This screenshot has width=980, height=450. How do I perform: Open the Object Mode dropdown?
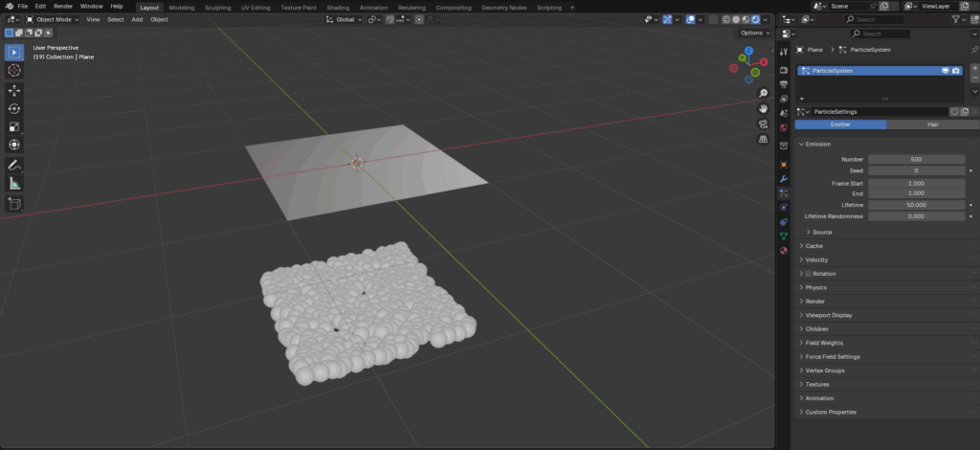53,19
